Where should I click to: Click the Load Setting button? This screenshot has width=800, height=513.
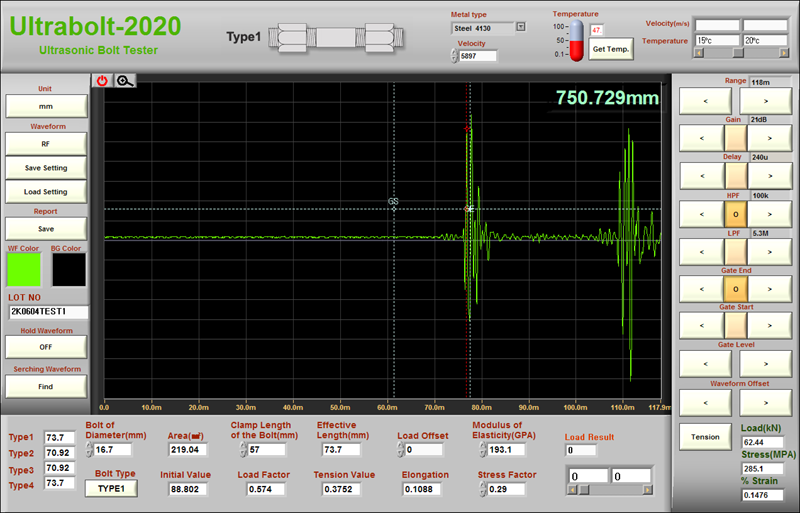pos(46,191)
